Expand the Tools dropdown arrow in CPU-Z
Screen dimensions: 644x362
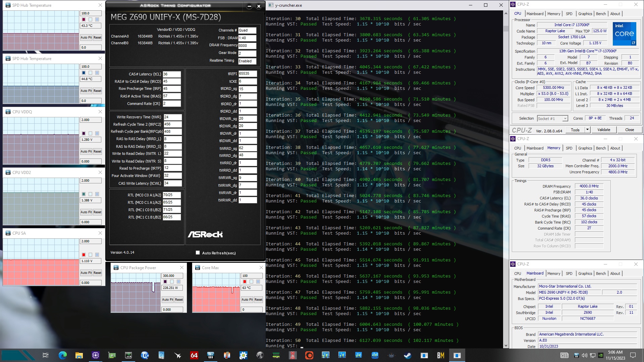(x=587, y=130)
